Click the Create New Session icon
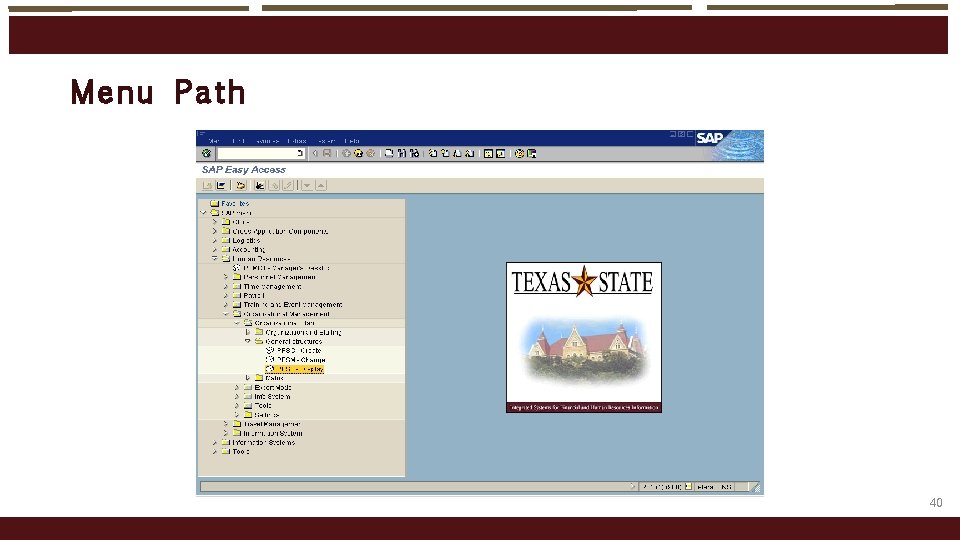The image size is (960, 540). (488, 153)
